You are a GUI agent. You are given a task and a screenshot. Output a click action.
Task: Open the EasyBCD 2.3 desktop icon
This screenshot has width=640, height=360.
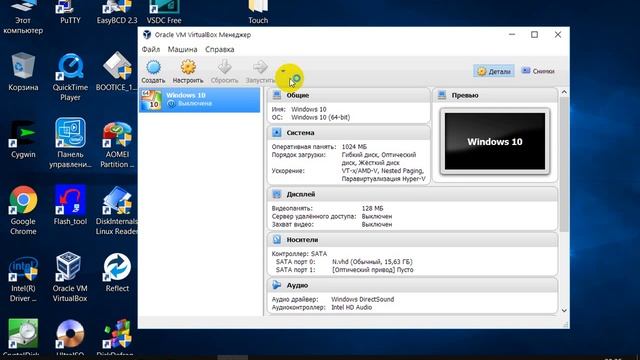tap(117, 12)
